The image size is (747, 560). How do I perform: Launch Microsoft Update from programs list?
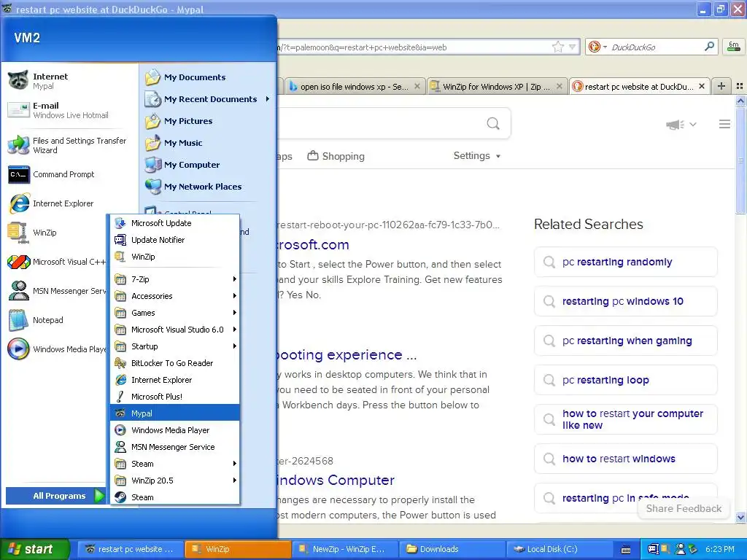click(175, 223)
